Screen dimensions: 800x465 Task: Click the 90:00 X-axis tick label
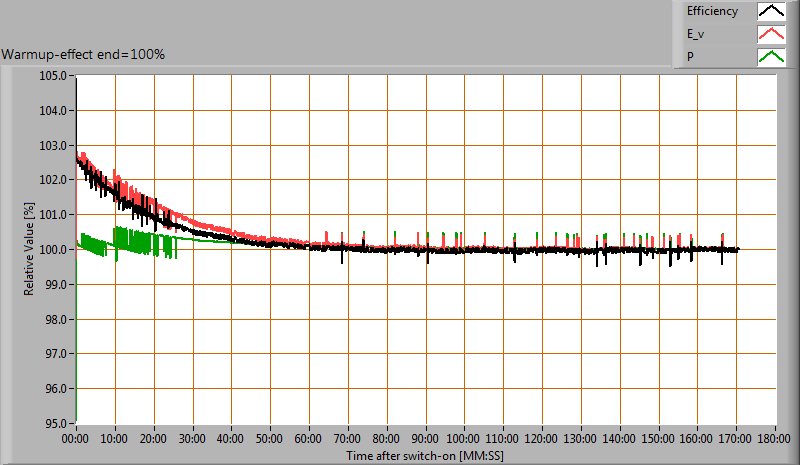point(426,438)
